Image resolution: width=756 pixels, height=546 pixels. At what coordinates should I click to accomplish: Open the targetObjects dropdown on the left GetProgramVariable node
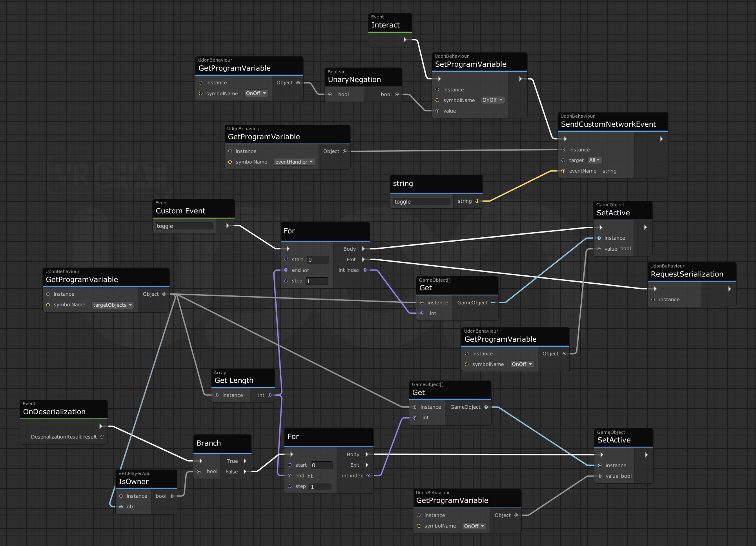pos(113,305)
